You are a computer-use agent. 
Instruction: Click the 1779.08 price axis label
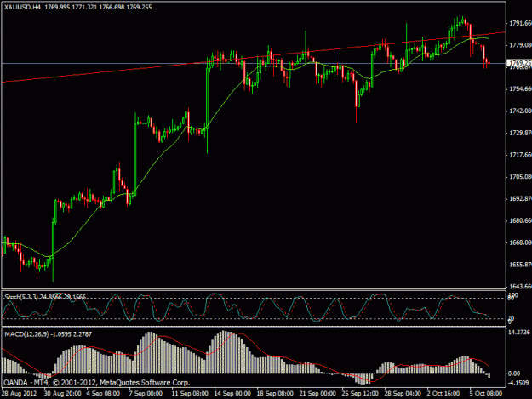520,45
